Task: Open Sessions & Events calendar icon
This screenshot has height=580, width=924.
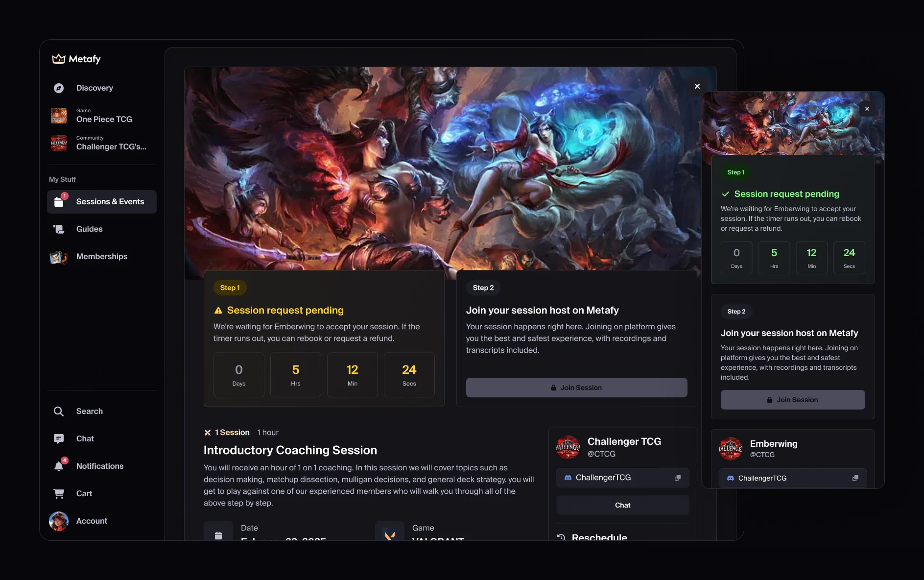Action: [59, 201]
